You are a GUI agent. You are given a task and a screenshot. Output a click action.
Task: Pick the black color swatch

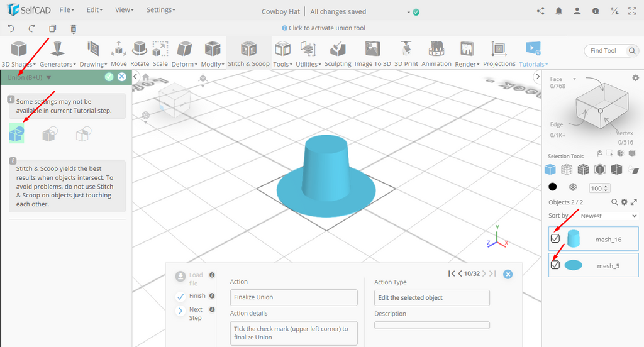click(553, 187)
